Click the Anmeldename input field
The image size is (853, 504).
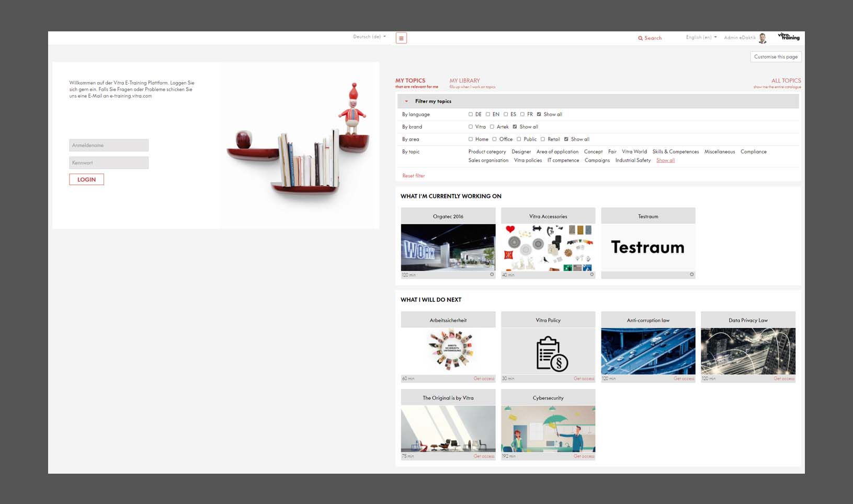(x=109, y=145)
